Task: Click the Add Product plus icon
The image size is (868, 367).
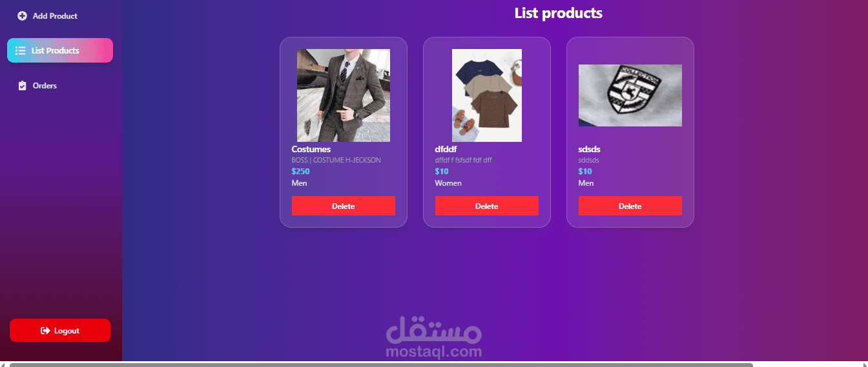Action: coord(22,16)
